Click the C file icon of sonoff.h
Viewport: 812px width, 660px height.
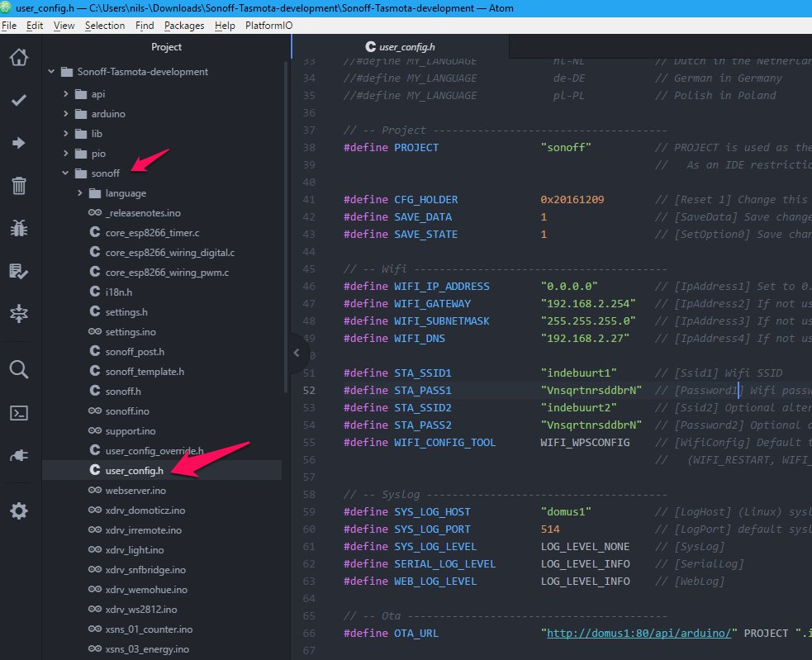pos(95,390)
